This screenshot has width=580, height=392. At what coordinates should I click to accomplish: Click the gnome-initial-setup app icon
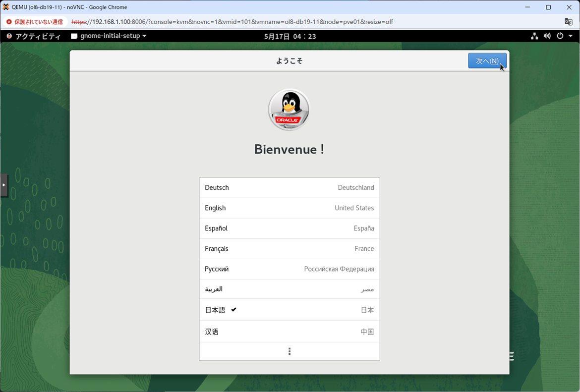(74, 36)
